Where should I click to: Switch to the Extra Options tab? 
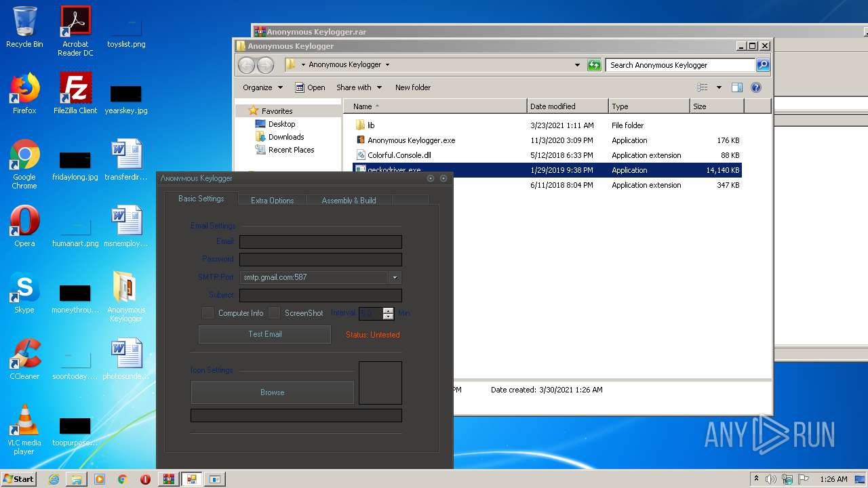point(272,200)
